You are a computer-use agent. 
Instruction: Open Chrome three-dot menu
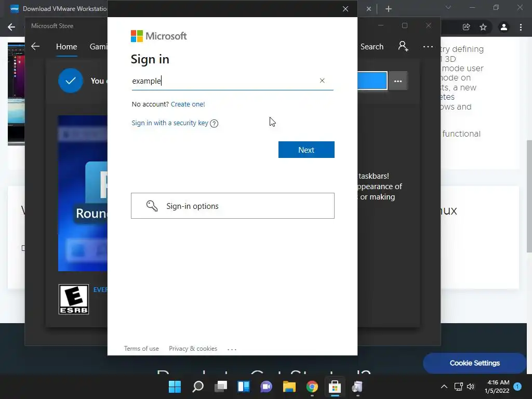(521, 27)
